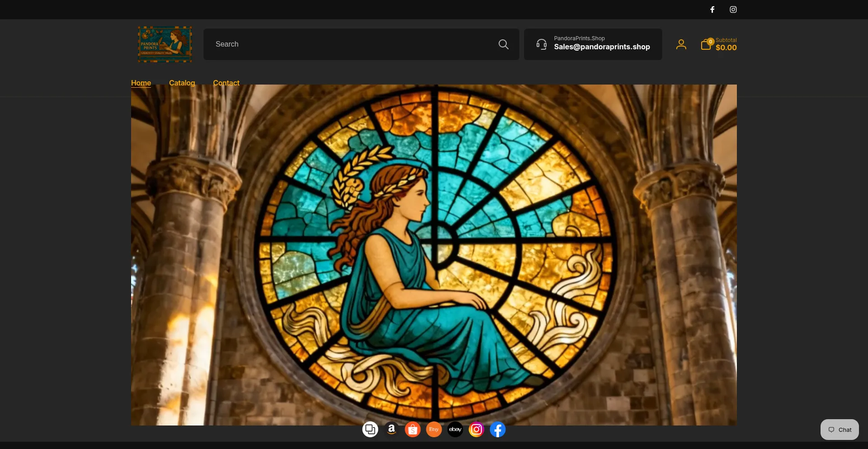Open the colorful Instagram icon below the banner

(x=476, y=429)
